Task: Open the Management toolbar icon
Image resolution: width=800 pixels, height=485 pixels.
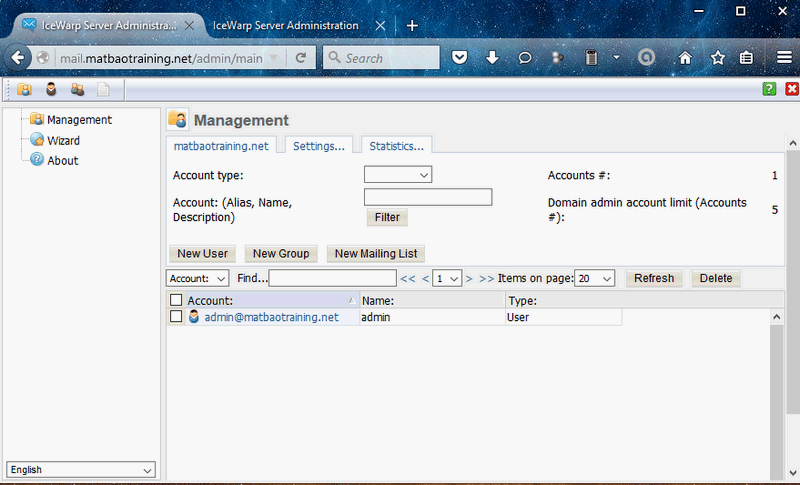Action: [x=24, y=90]
